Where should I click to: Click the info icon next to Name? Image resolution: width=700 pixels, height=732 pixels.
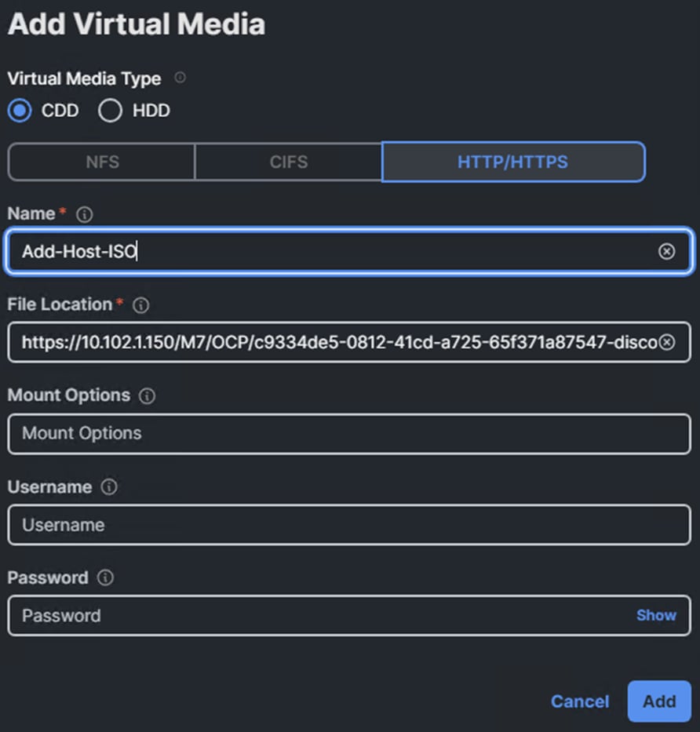85,215
